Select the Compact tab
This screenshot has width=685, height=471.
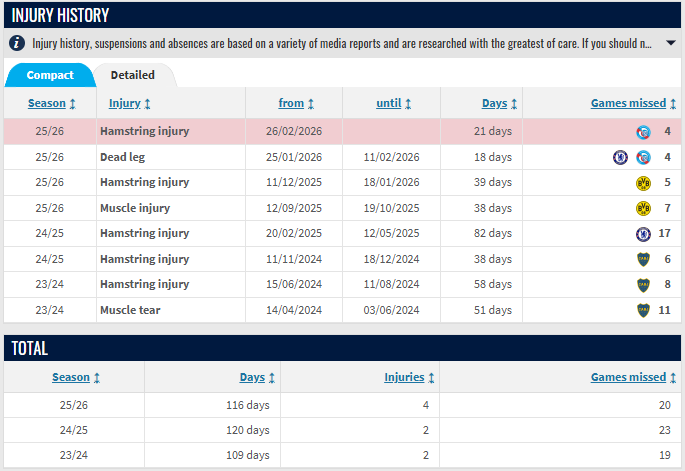click(x=49, y=75)
